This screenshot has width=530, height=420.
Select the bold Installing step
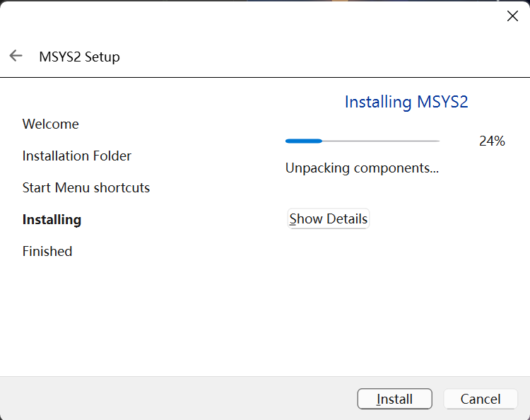tap(52, 219)
